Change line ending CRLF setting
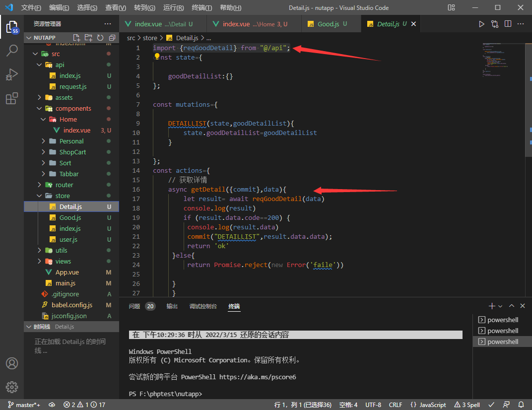This screenshot has width=532, height=410. (x=395, y=405)
